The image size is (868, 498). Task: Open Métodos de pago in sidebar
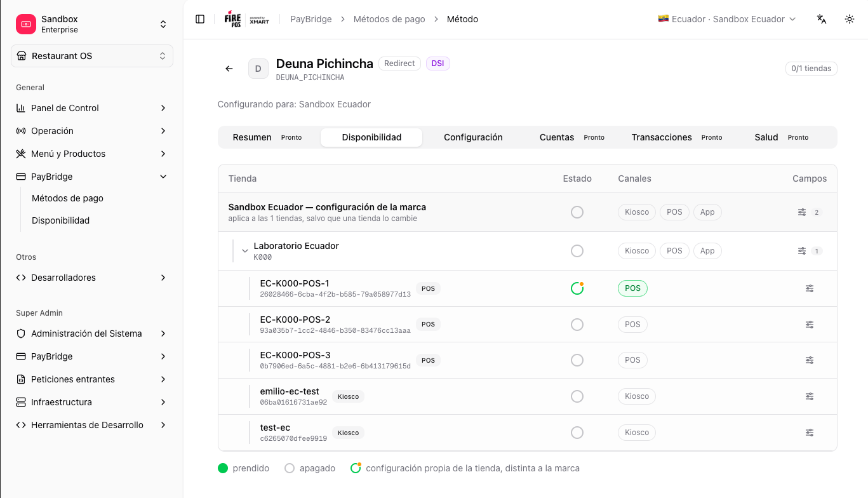67,198
